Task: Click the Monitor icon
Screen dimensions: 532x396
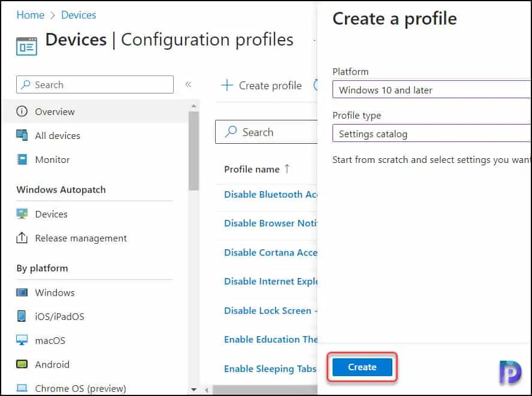Action: pos(22,159)
